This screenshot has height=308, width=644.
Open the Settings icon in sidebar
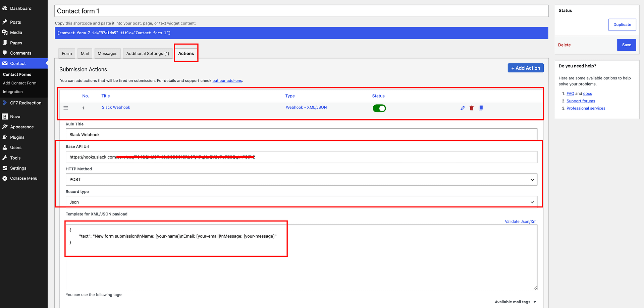(x=5, y=168)
